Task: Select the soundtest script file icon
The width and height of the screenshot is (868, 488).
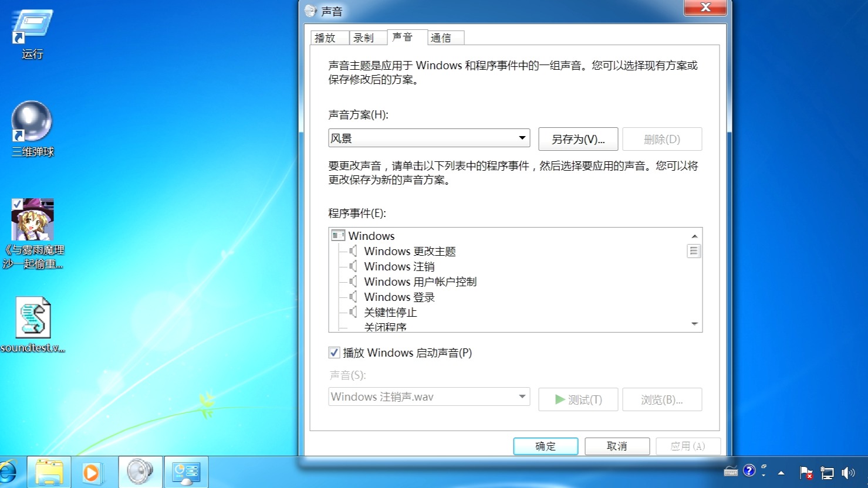Action: point(33,325)
